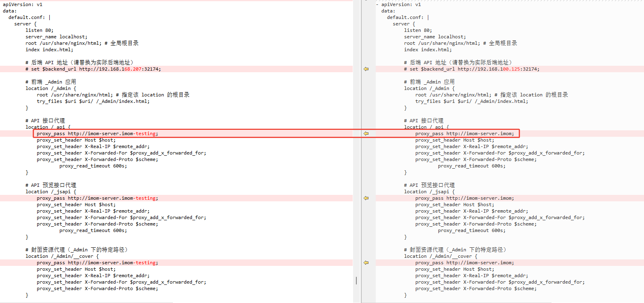Click the 'try_files $uri $uri/' line on left
This screenshot has height=303, width=644.
click(93, 101)
